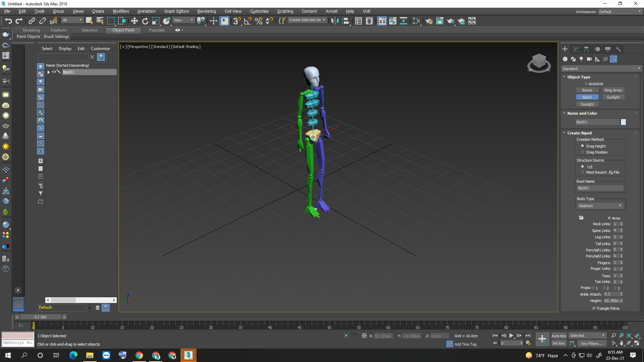Click the Root Name input field
The image size is (644, 362).
[600, 188]
